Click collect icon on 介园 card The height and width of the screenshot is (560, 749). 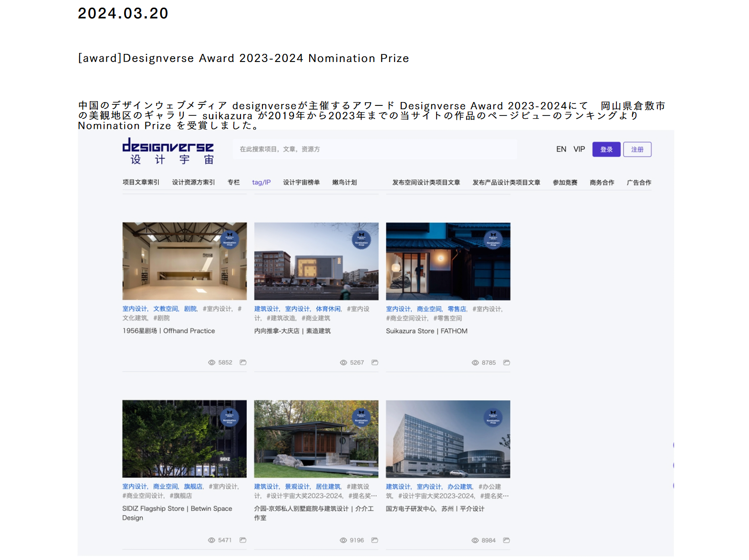(x=375, y=540)
